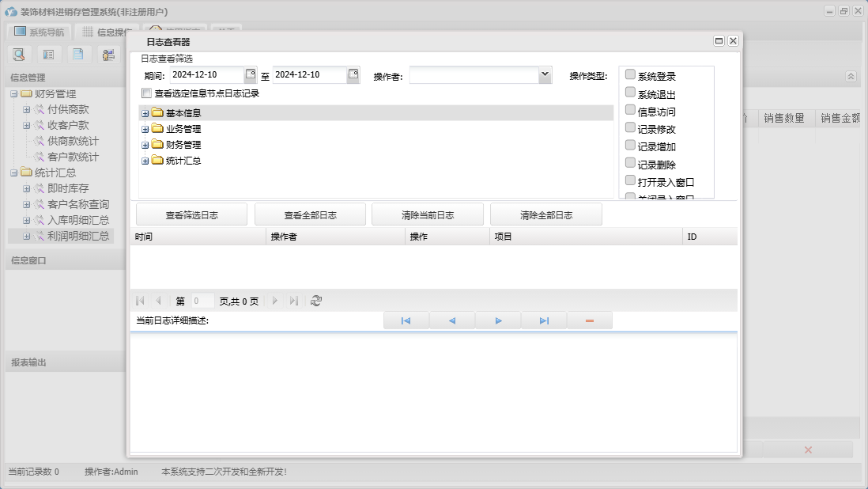This screenshot has width=868, height=489.
Task: Enable 查看选定信息节点日志记录 checkbox
Action: [146, 93]
